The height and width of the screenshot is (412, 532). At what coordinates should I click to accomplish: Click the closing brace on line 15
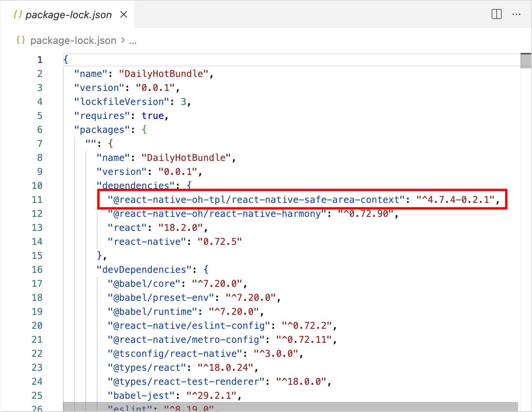[x=99, y=256]
